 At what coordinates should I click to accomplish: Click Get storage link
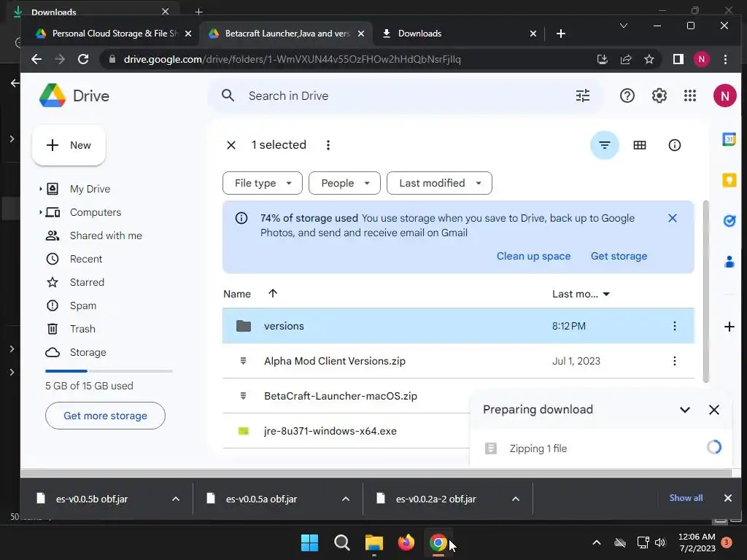(x=619, y=256)
